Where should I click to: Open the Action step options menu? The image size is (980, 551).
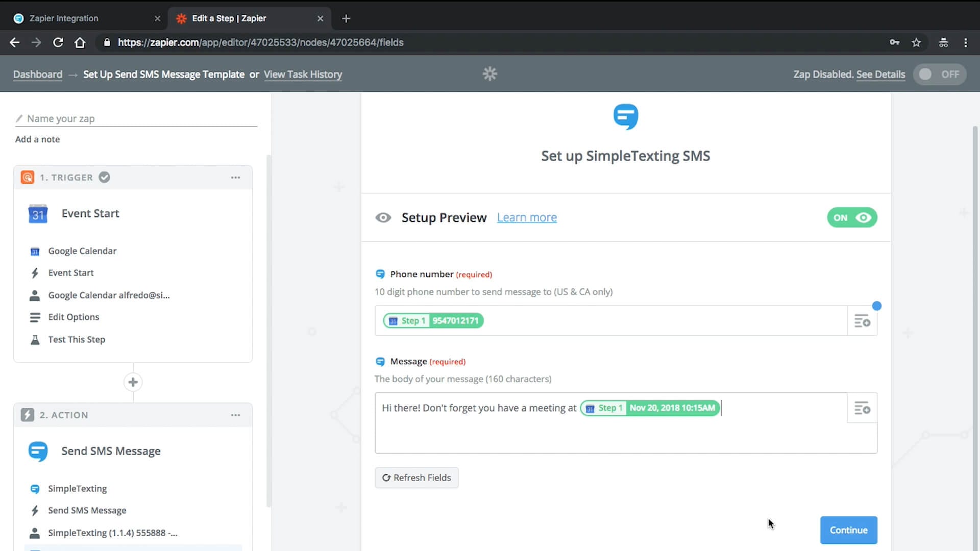tap(235, 415)
